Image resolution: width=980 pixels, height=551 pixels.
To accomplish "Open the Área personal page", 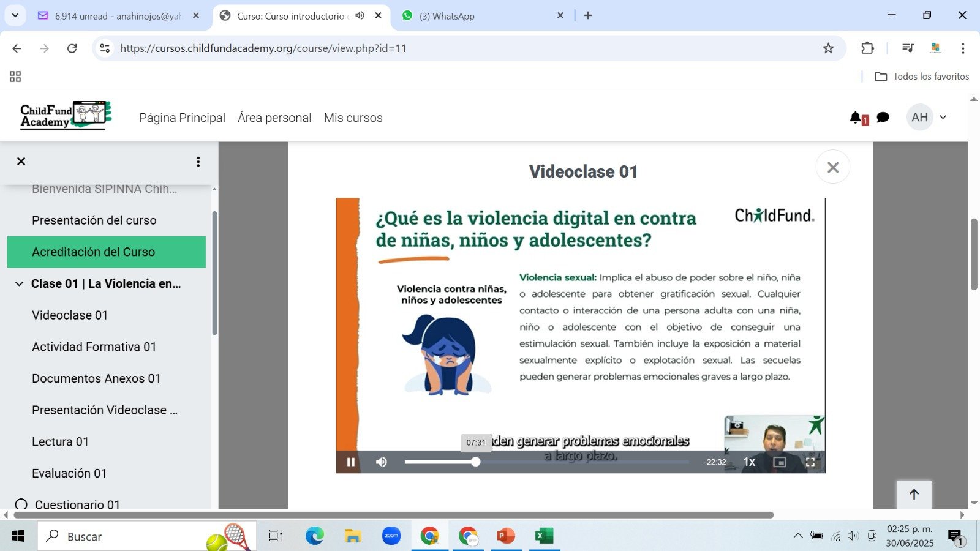I will coord(274,118).
